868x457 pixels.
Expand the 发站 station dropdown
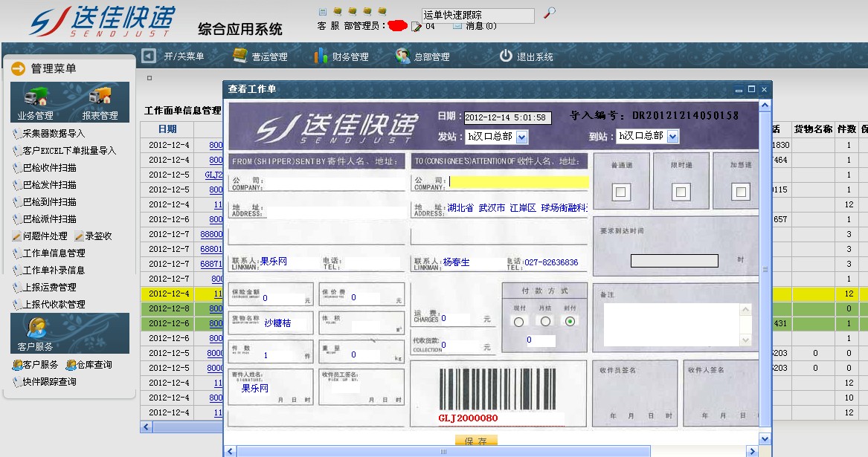521,137
